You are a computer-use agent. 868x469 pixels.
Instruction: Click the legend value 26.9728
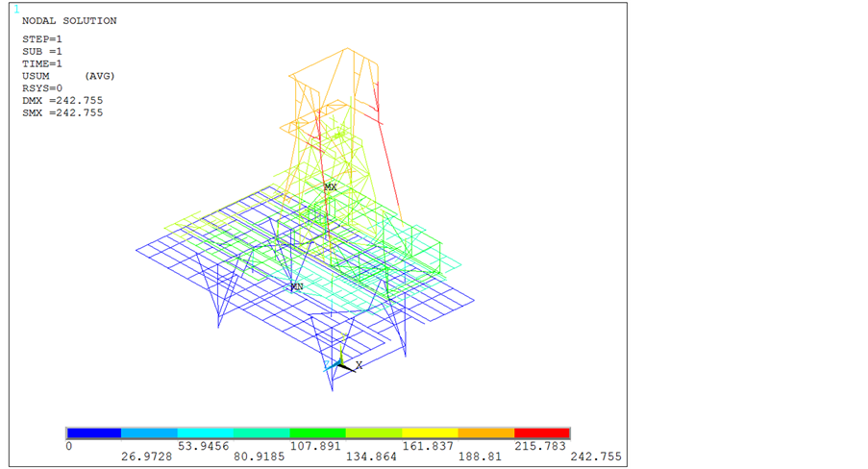tap(149, 457)
